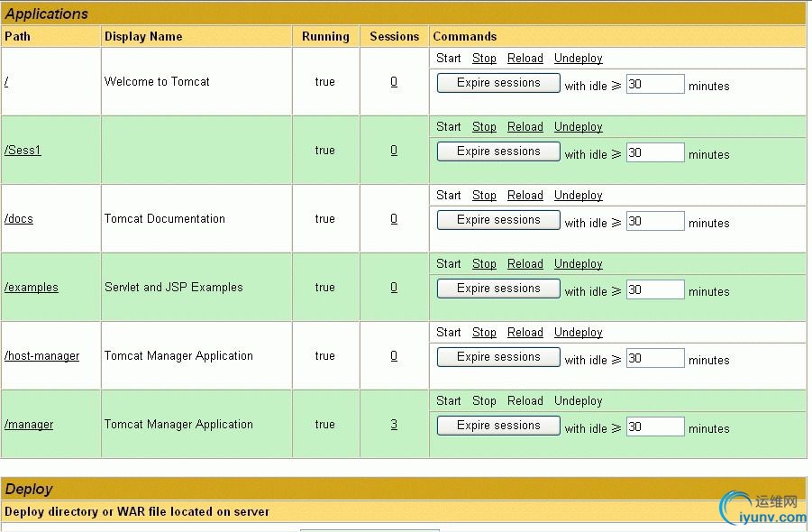812x532 pixels.
Task: Open the /Sess1 application path link
Action: [23, 151]
